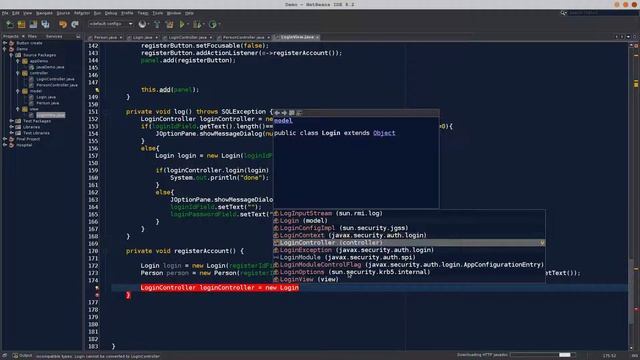Click the Javadoc popup forward arrow

pos(284,113)
